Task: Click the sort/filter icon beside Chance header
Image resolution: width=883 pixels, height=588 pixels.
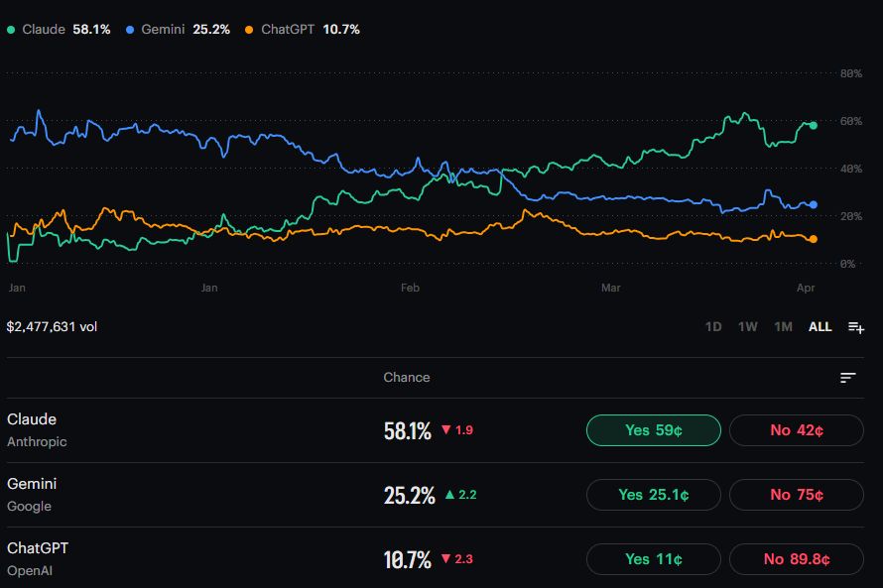Action: coord(847,378)
